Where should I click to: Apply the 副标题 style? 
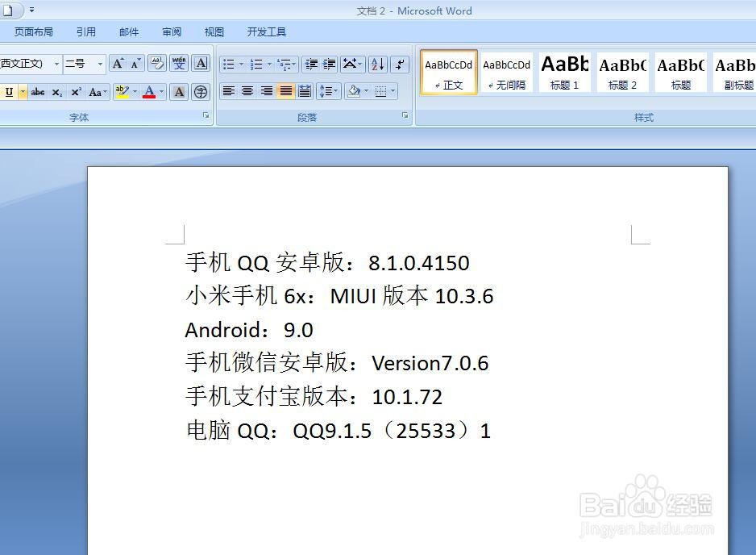734,72
